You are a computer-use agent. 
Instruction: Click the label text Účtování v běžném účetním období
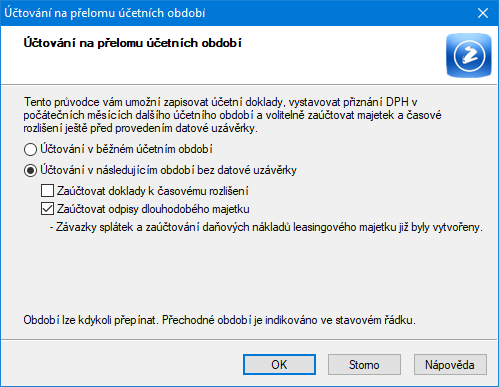coord(126,149)
